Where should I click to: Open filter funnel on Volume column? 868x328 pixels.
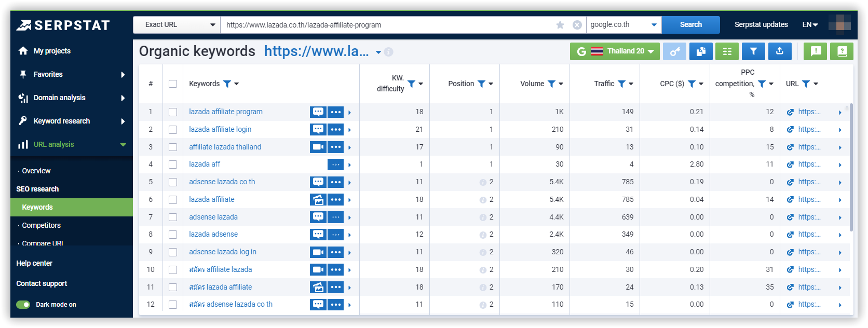[551, 84]
